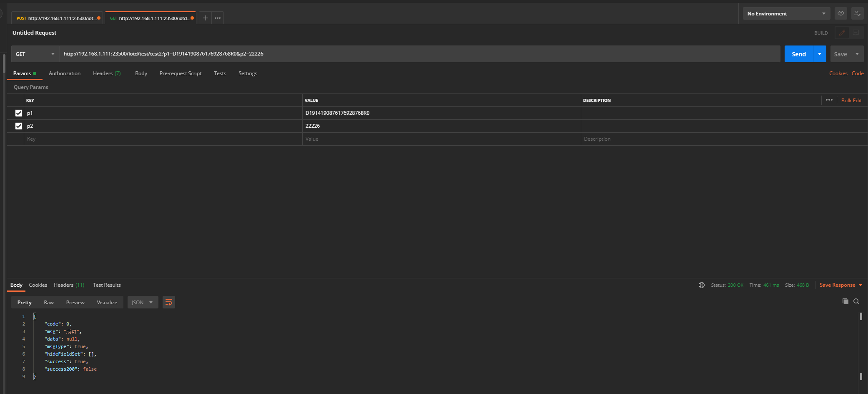868x394 pixels.
Task: Click the network globe icon near Status
Action: (702, 285)
